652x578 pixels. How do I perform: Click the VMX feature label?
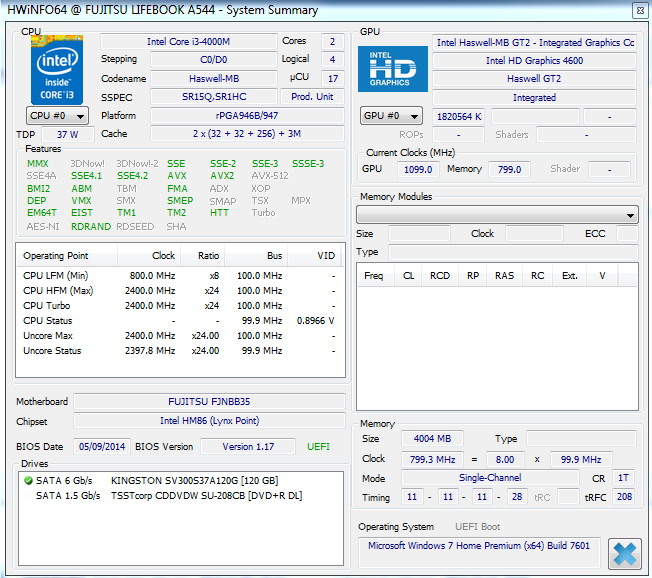(x=81, y=201)
